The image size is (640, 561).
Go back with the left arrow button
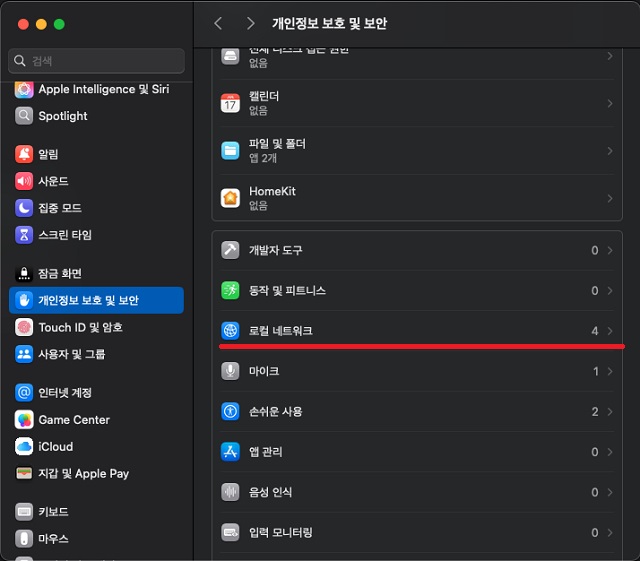click(218, 23)
